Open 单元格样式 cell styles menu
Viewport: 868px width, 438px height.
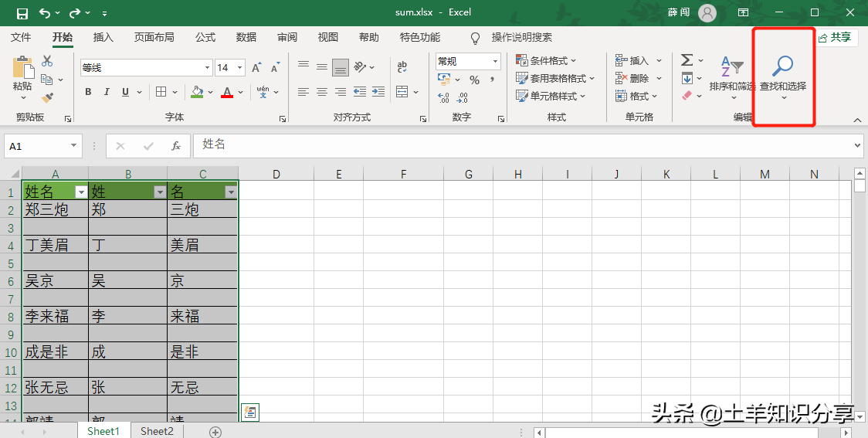point(551,96)
